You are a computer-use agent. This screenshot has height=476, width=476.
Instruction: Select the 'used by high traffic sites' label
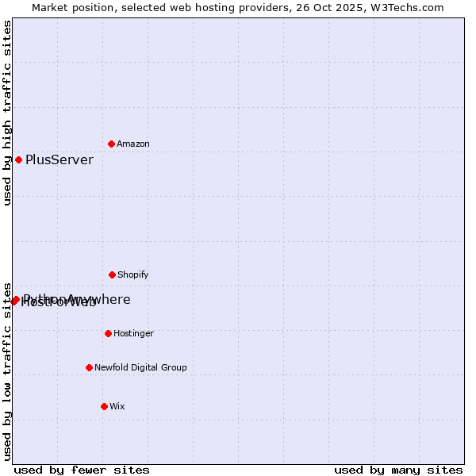(7, 113)
